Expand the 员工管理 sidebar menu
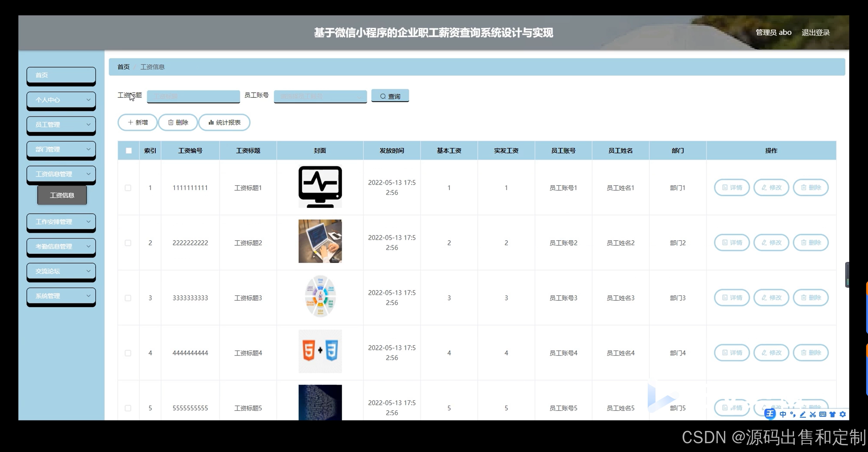Viewport: 868px width, 452px height. pyautogui.click(x=61, y=125)
